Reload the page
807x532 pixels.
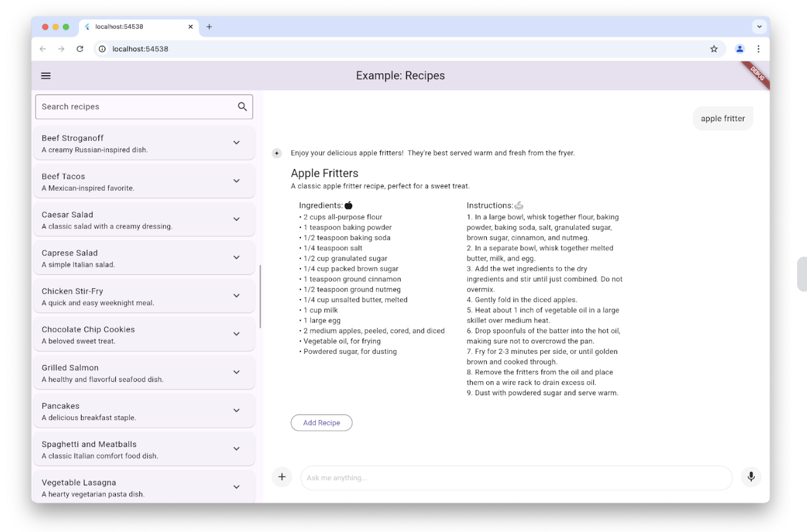pyautogui.click(x=80, y=49)
